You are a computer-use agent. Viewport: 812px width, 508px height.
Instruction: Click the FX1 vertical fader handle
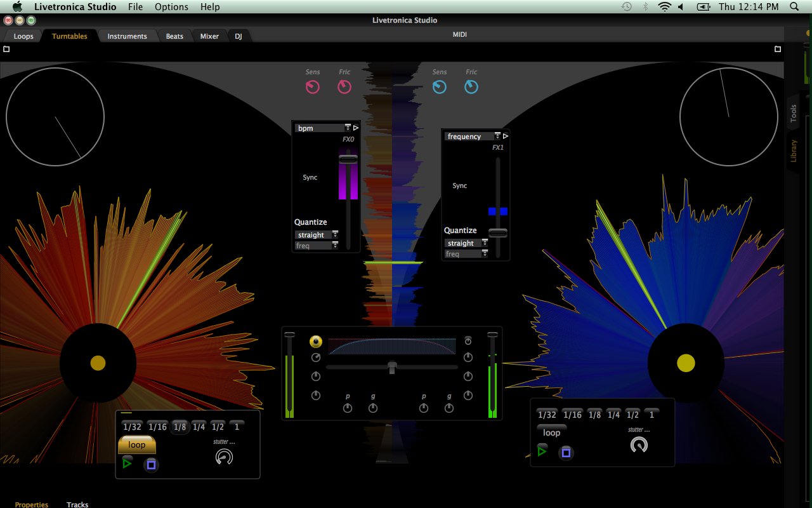click(498, 232)
